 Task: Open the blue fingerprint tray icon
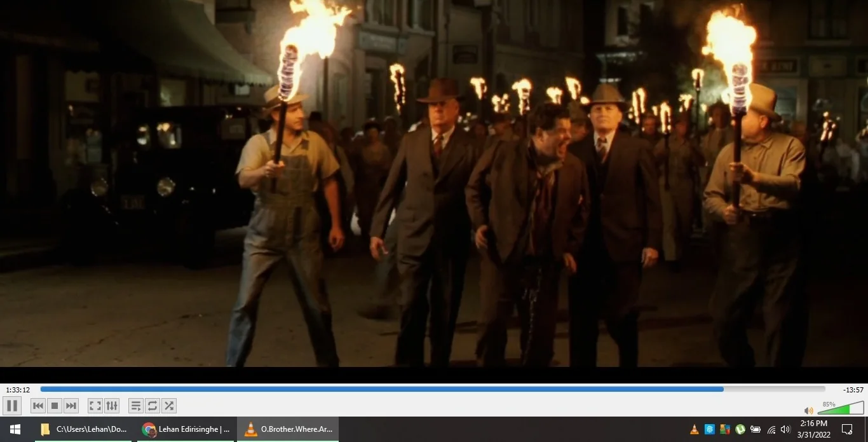click(710, 429)
